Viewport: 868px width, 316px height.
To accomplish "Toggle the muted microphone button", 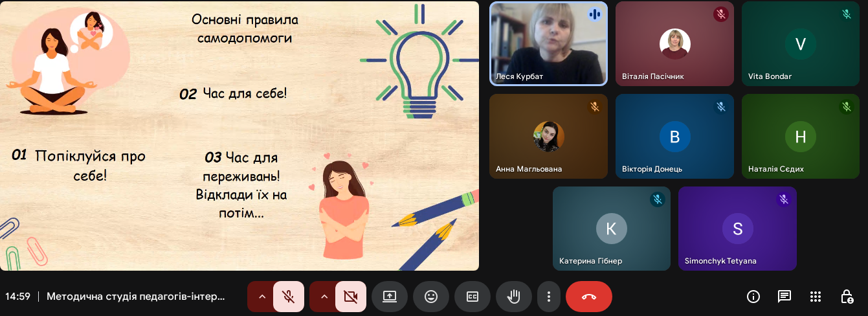I will click(x=289, y=297).
